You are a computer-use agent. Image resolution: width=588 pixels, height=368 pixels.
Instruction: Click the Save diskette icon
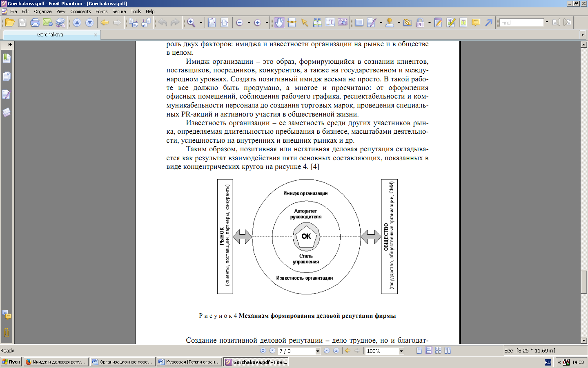coord(22,22)
